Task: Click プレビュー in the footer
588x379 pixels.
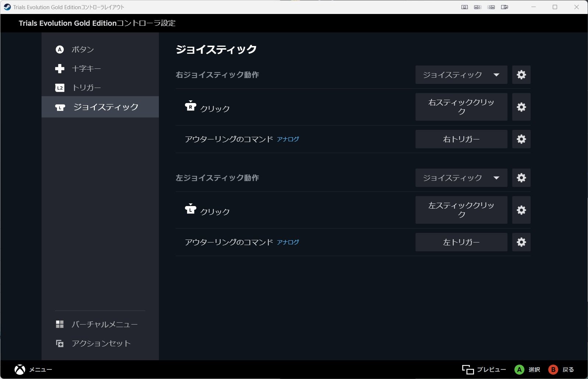Action: click(x=491, y=369)
